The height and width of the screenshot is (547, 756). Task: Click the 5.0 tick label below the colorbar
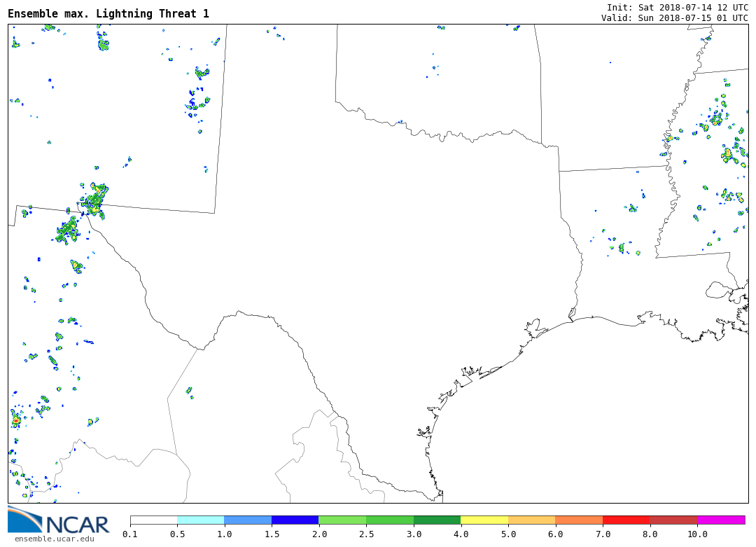pyautogui.click(x=508, y=534)
